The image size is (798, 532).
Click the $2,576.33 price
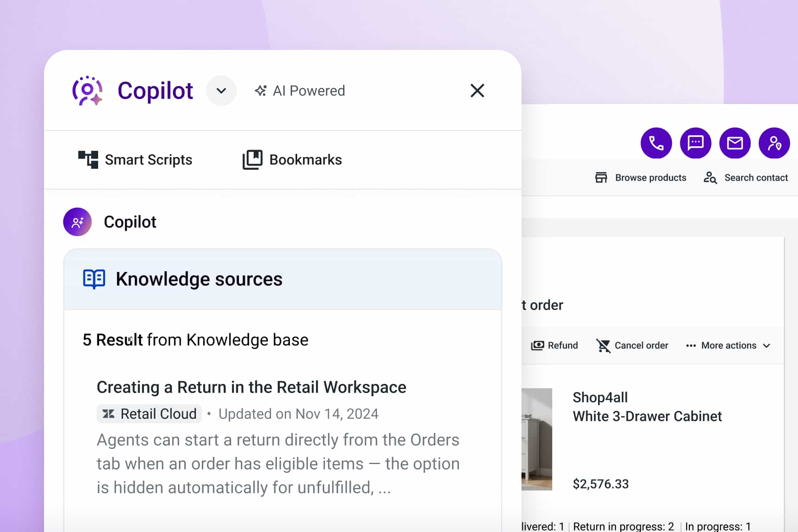(601, 484)
